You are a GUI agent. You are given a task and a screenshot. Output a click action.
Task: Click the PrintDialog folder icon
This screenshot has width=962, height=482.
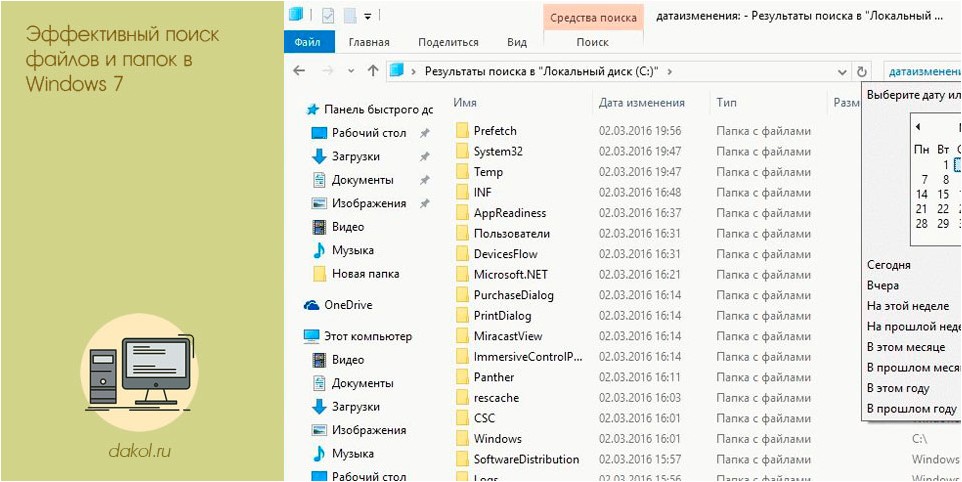(x=462, y=316)
